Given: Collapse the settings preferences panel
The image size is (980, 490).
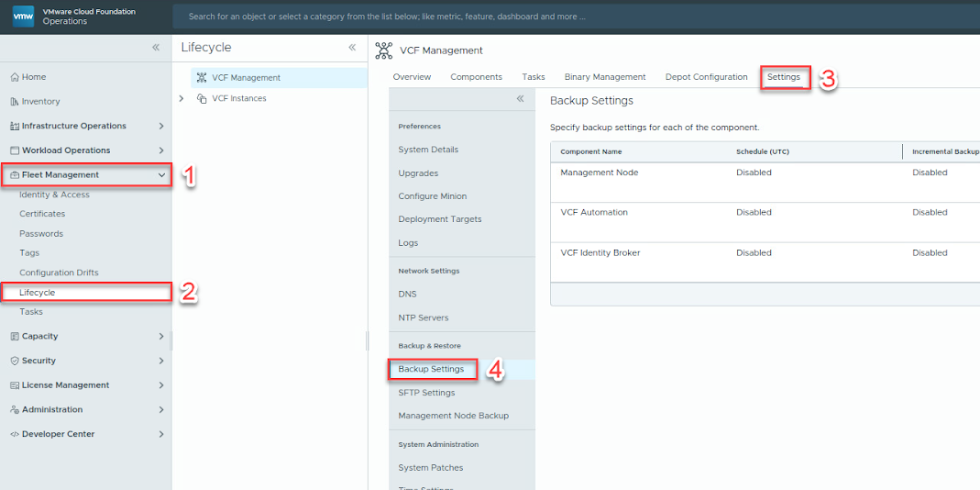Looking at the screenshot, I should pos(520,98).
